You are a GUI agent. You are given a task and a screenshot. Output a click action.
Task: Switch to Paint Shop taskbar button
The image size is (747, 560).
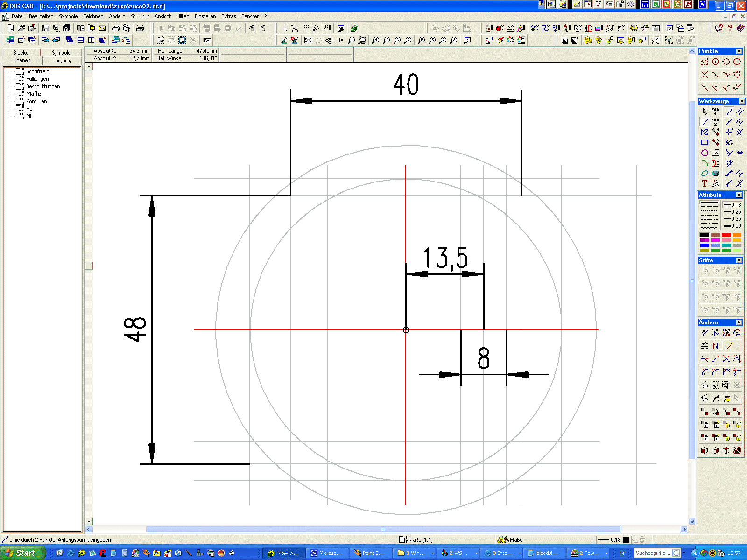click(x=371, y=553)
